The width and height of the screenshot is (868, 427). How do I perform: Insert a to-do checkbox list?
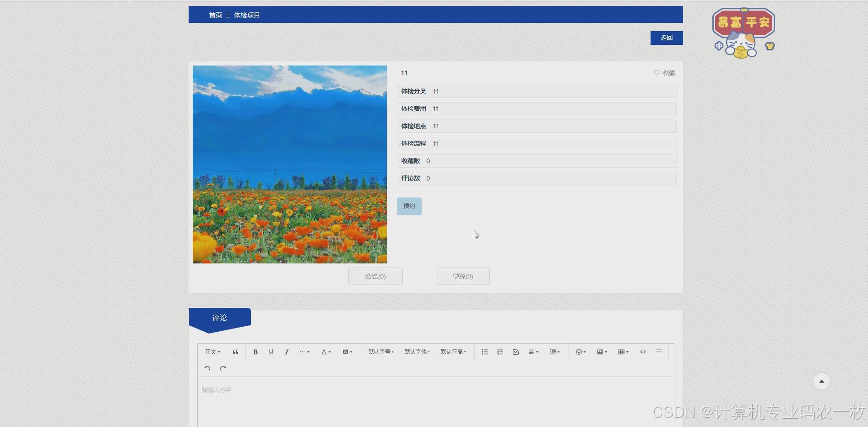tap(515, 352)
